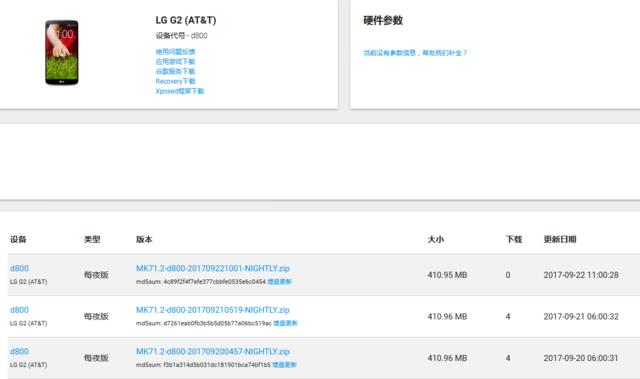Select the 设备代号 - d800 text
The height and width of the screenshot is (379, 640).
tap(181, 35)
